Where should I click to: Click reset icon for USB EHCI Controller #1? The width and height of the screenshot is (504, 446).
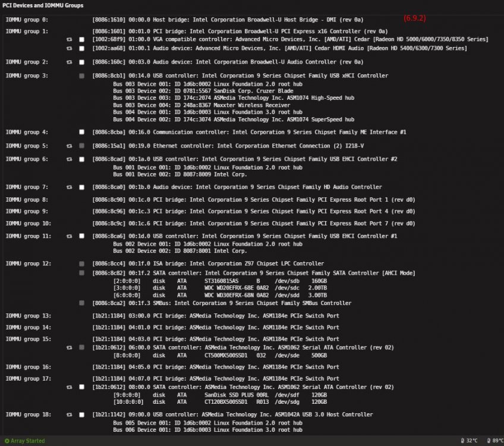tap(69, 236)
